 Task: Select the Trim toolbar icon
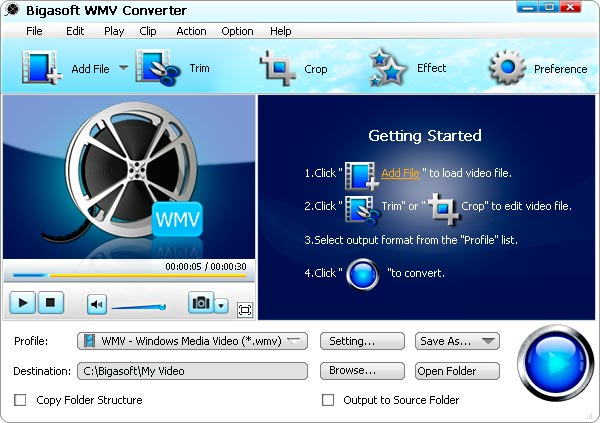point(158,68)
